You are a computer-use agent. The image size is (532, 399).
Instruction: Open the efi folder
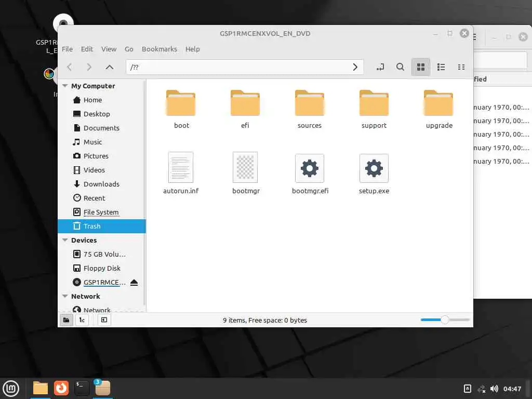click(245, 109)
